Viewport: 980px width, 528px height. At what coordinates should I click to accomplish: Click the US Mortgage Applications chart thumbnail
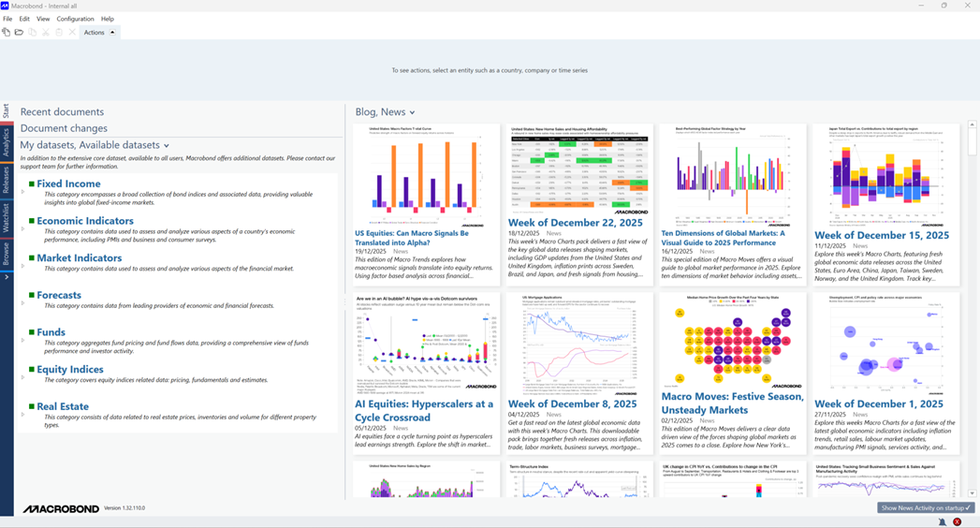[578, 345]
